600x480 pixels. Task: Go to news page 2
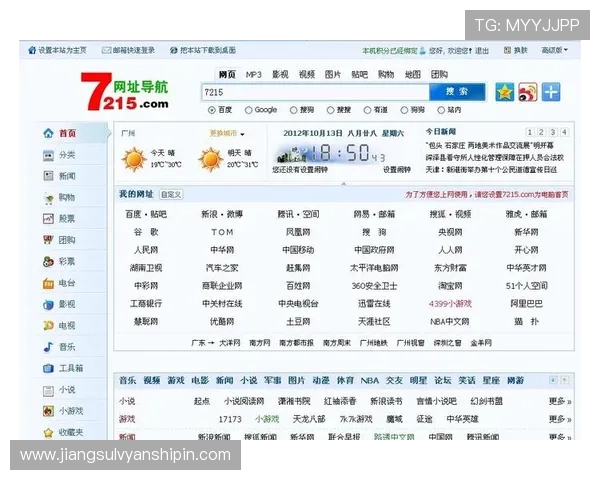click(541, 132)
